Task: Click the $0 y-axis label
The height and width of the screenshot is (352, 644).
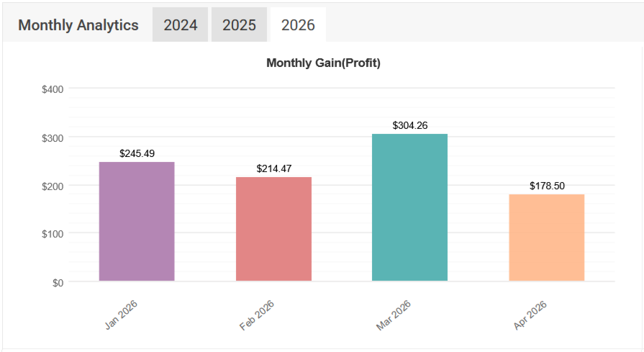Action: (x=58, y=282)
